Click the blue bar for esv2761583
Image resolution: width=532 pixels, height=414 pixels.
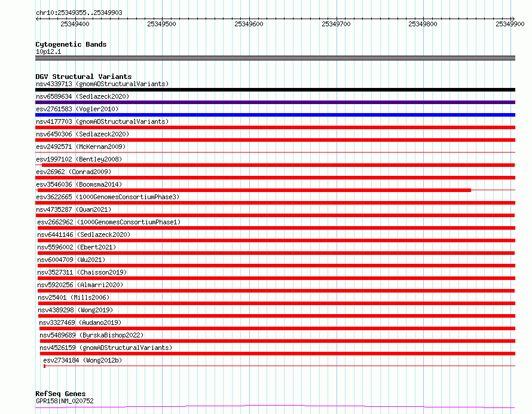(x=275, y=115)
